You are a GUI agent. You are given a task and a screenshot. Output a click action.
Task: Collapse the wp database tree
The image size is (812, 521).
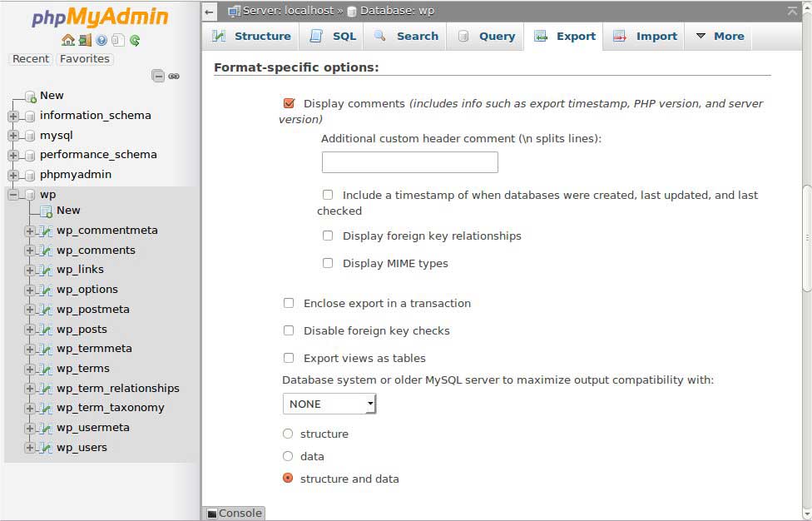tap(13, 195)
